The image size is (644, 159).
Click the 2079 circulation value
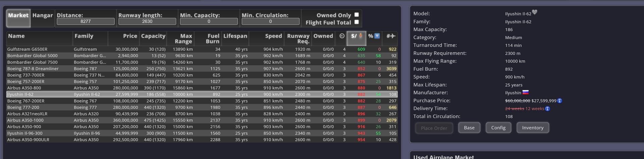[391, 120]
